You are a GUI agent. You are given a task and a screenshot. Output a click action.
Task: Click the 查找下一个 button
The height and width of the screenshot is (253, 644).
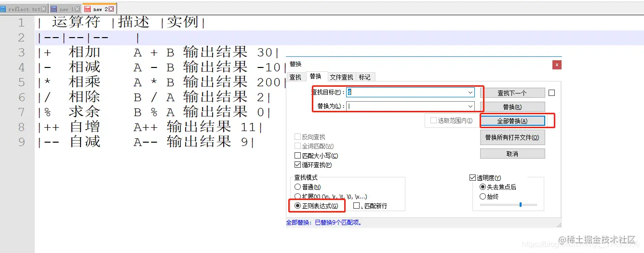pos(512,93)
